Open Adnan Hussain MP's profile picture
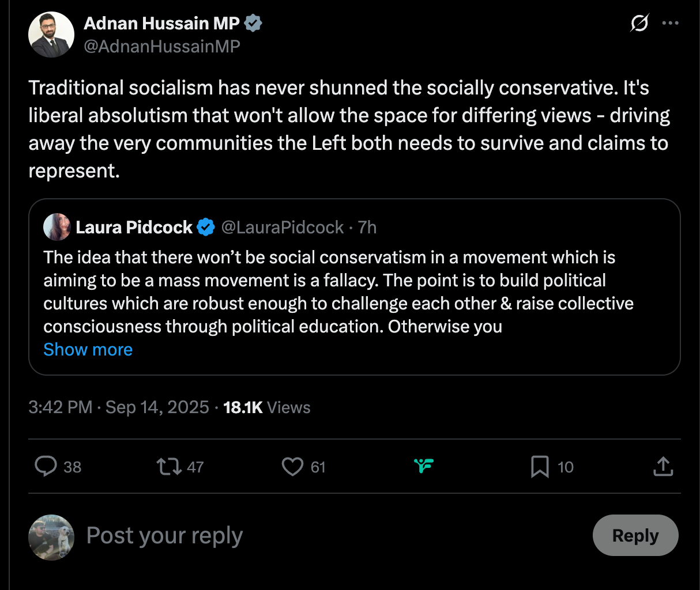 click(51, 35)
